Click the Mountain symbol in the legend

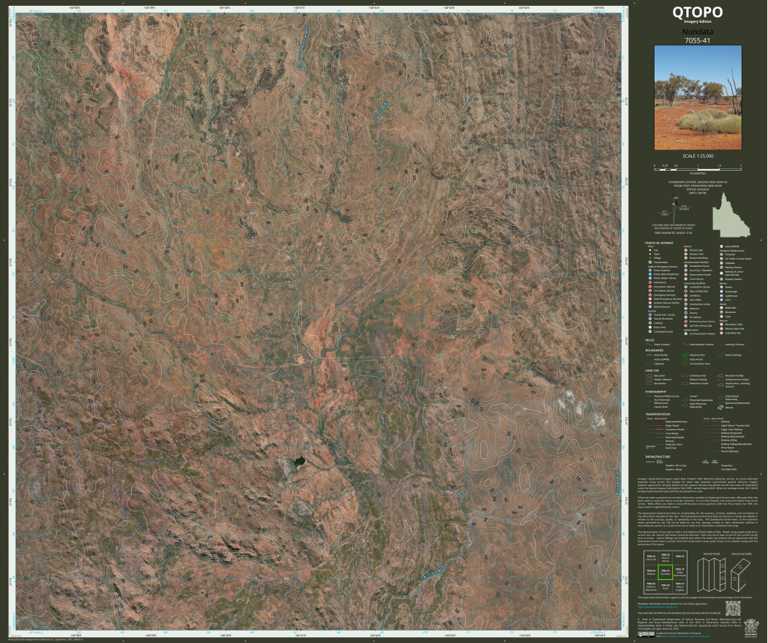(x=721, y=312)
